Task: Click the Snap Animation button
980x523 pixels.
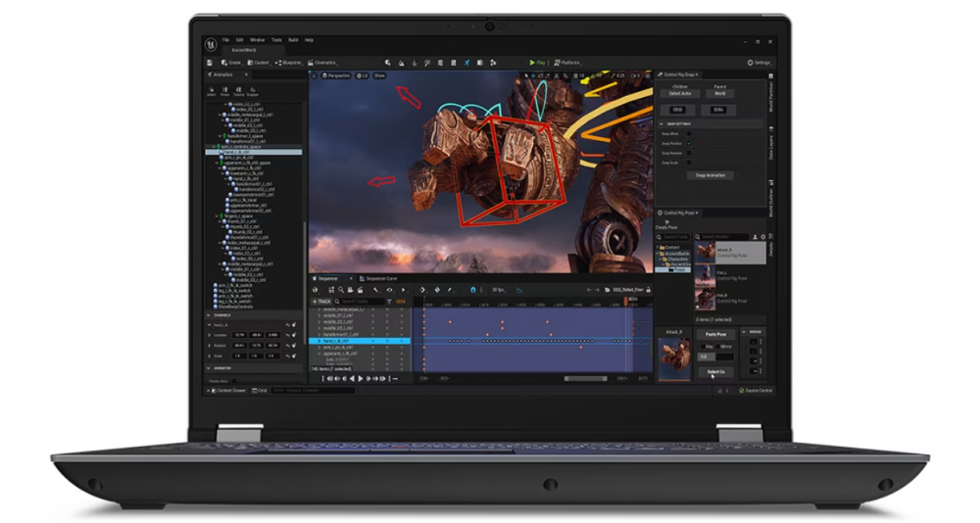Action: coord(710,175)
